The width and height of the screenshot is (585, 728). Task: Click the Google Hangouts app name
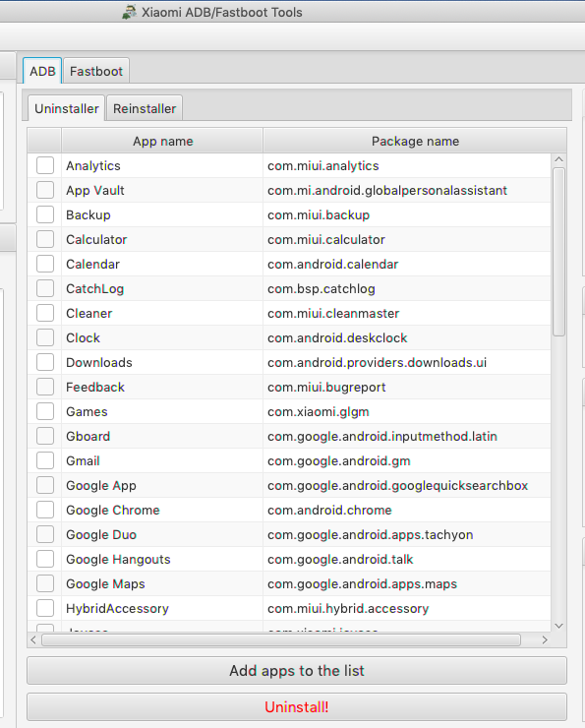pos(118,560)
